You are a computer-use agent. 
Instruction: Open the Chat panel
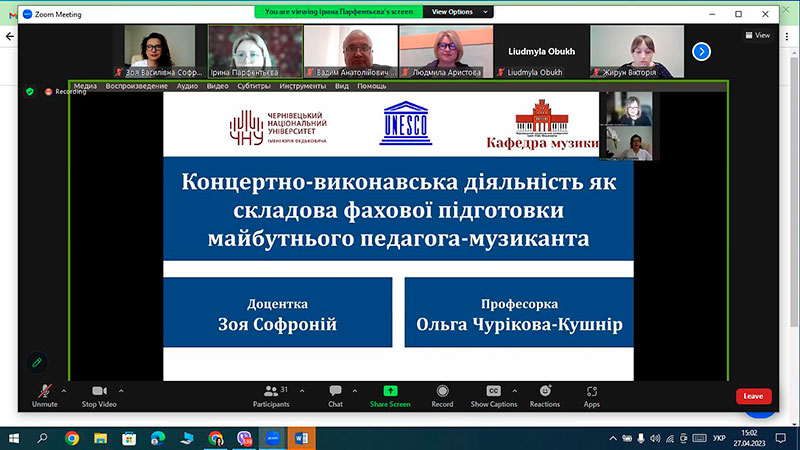click(x=335, y=396)
